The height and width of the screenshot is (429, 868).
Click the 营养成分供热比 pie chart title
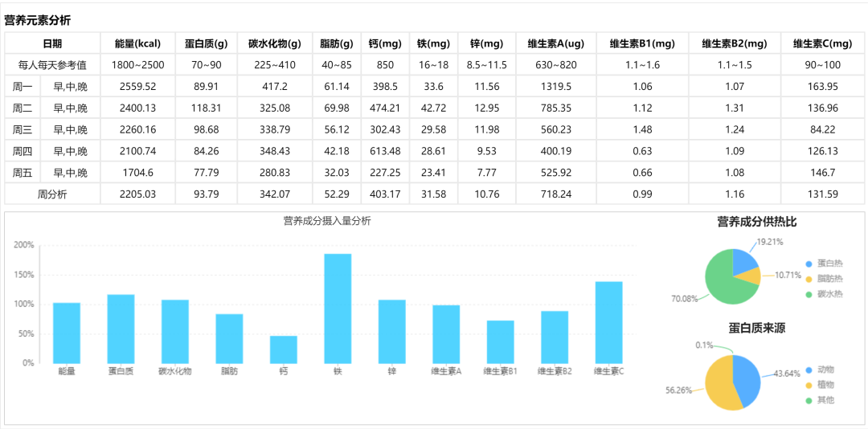[757, 223]
